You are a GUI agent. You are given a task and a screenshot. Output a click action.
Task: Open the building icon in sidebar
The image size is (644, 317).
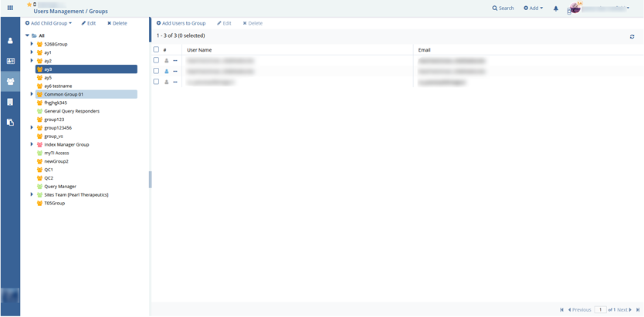pos(10,102)
